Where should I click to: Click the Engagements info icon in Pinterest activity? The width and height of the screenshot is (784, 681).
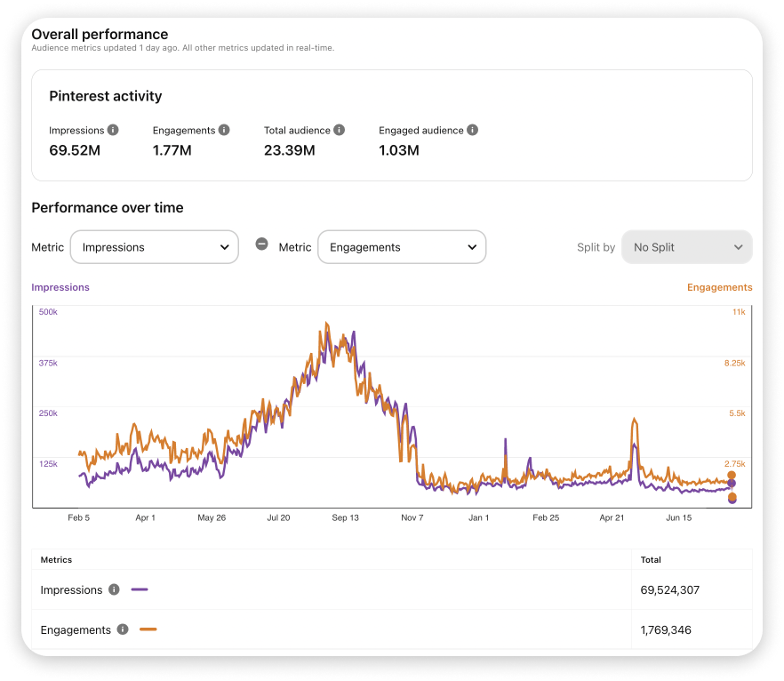224,130
